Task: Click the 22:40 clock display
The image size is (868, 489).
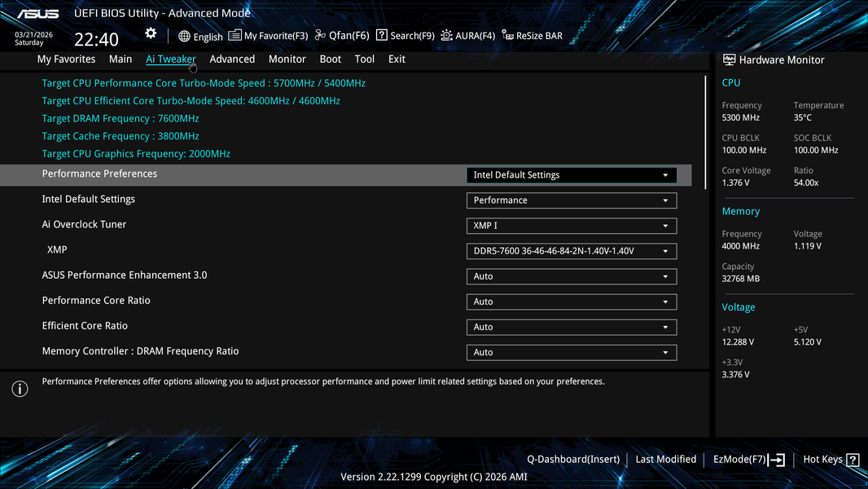Action: [x=96, y=39]
